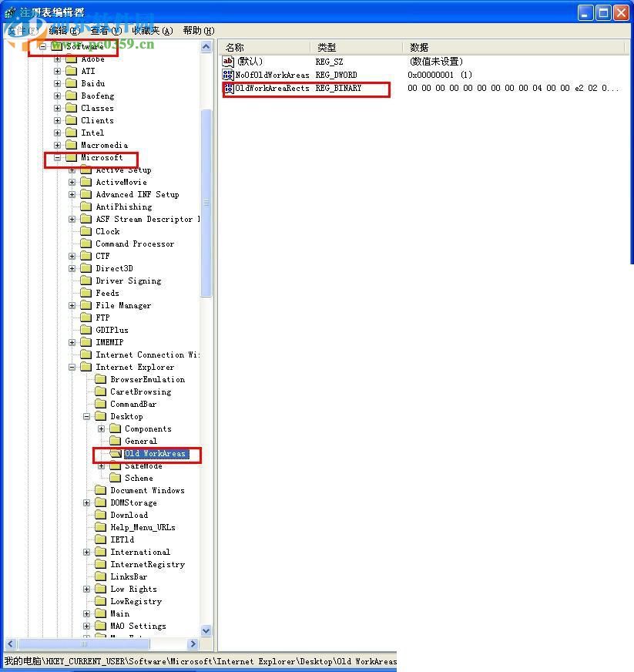The image size is (634, 672).
Task: Click the CommandBar folder icon
Action: pyautogui.click(x=101, y=404)
